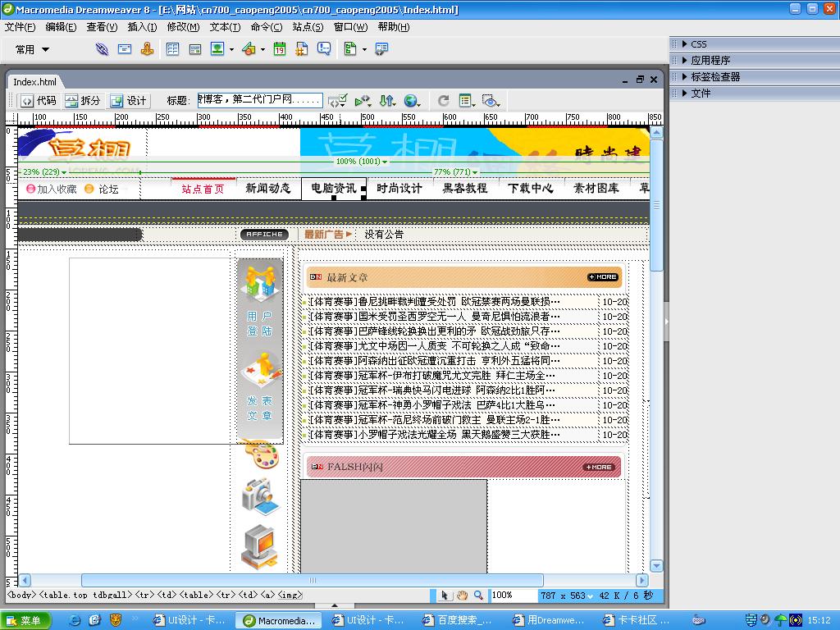Image resolution: width=840 pixels, height=630 pixels.
Task: Open the window size 787 x 563 dropdown
Action: pos(566,596)
